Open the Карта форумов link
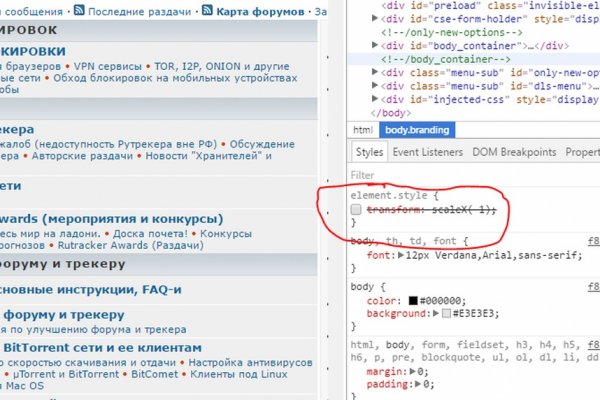 coord(260,12)
